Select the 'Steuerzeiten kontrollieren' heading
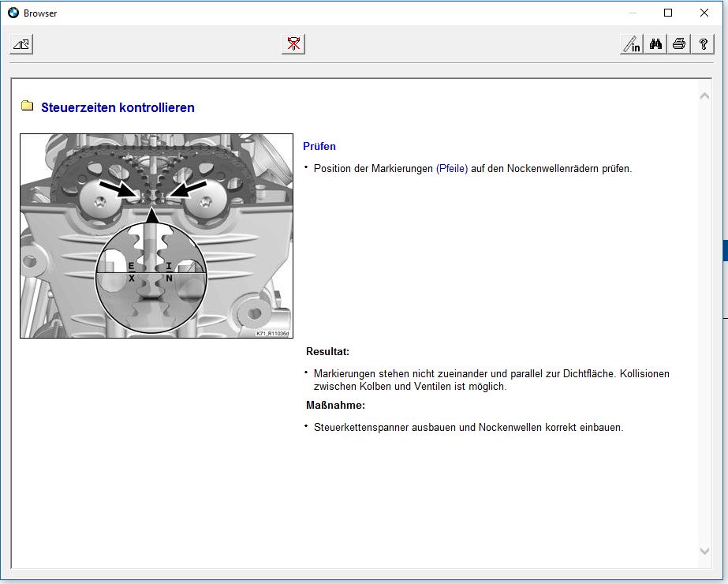This screenshot has width=728, height=584. click(118, 107)
